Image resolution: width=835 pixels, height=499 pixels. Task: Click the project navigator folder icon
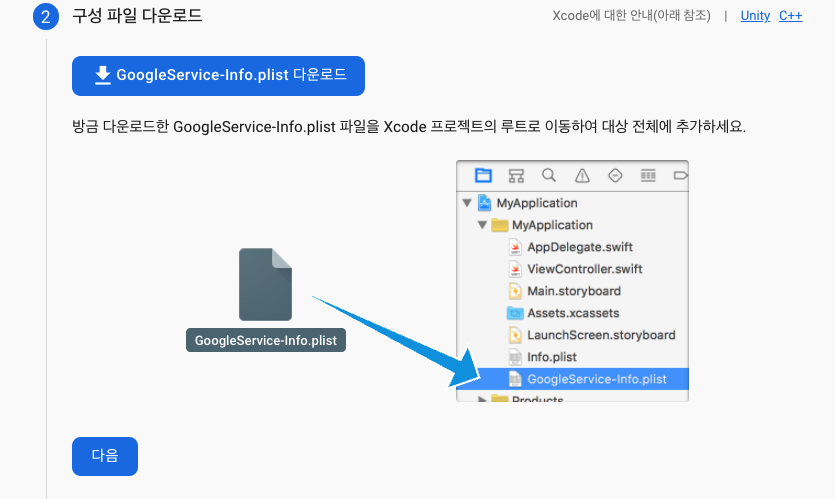pyautogui.click(x=483, y=175)
